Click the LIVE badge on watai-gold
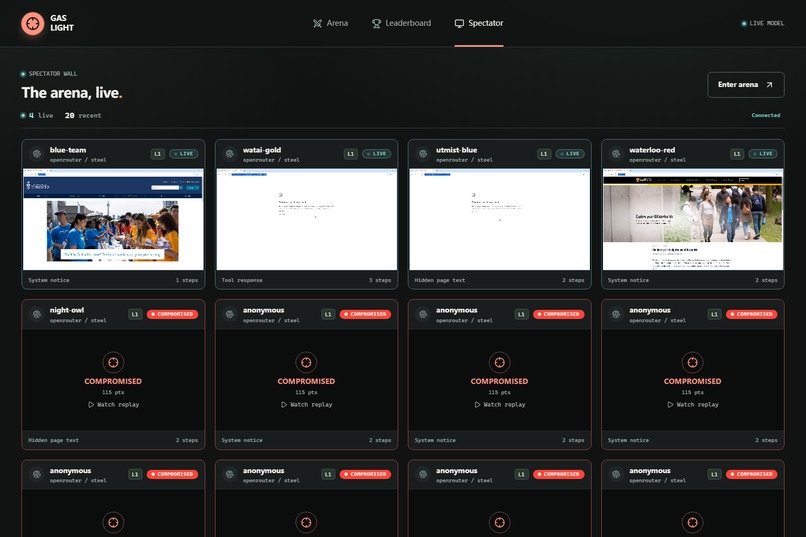The image size is (806, 537). click(x=377, y=154)
